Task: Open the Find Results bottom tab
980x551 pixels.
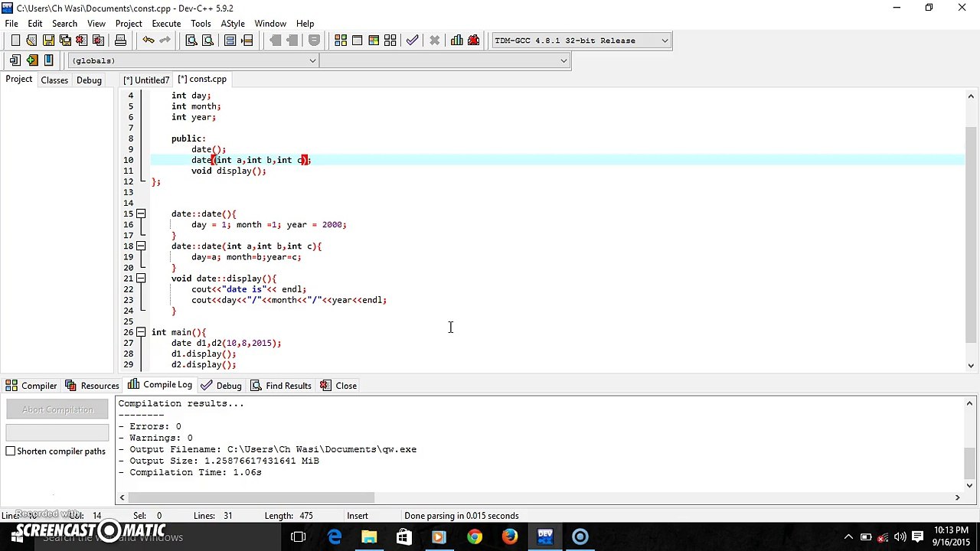Action: [x=280, y=386]
